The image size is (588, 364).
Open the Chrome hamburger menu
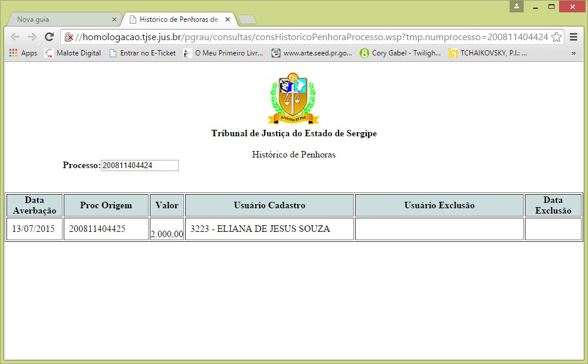pyautogui.click(x=573, y=37)
